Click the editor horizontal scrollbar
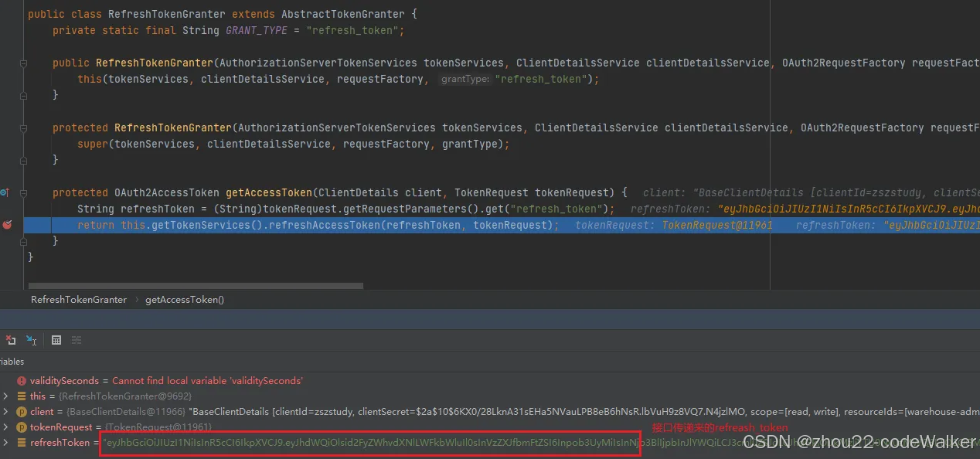The image size is (980, 459). (x=197, y=286)
